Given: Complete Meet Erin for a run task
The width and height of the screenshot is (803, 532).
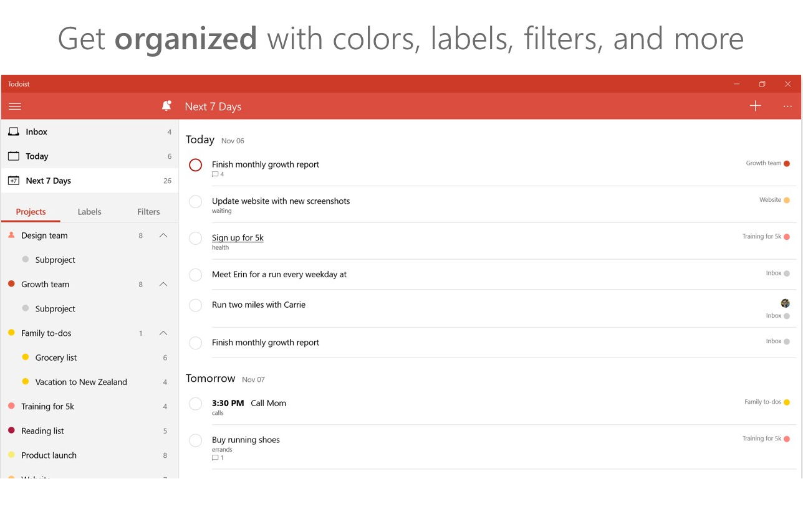Looking at the screenshot, I should click(x=195, y=275).
